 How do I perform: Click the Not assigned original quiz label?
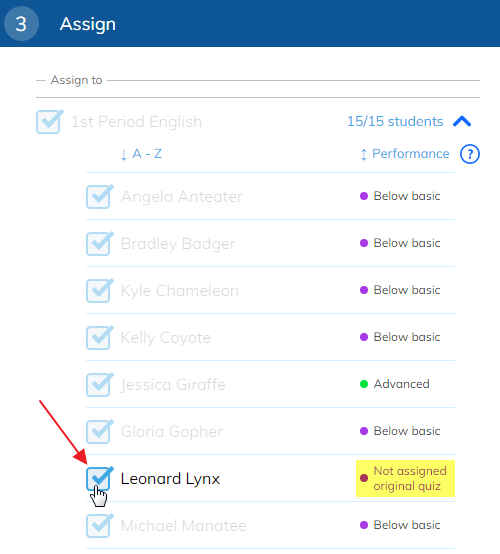(x=410, y=478)
